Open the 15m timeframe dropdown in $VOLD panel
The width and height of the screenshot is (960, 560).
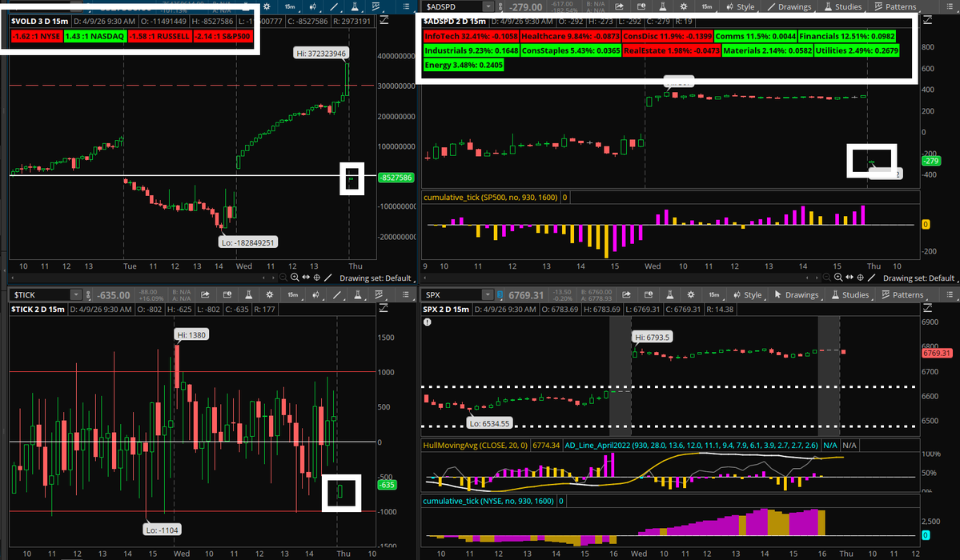click(290, 6)
